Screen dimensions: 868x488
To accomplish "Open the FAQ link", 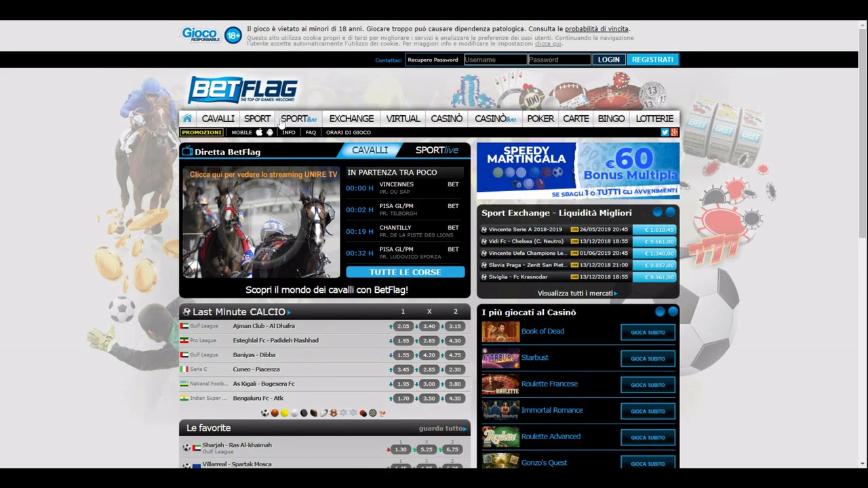I will coord(311,133).
